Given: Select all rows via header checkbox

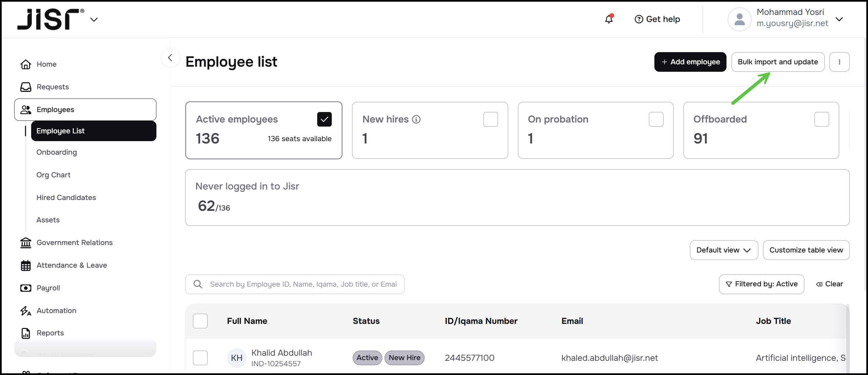Looking at the screenshot, I should 200,321.
